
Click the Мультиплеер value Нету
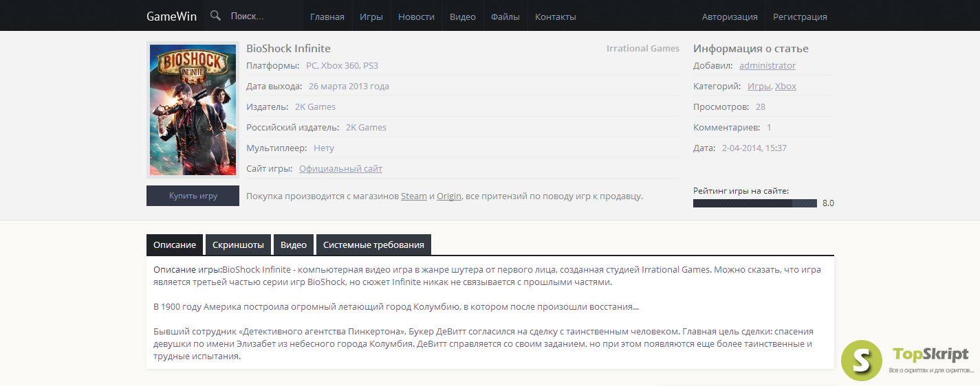tap(324, 148)
